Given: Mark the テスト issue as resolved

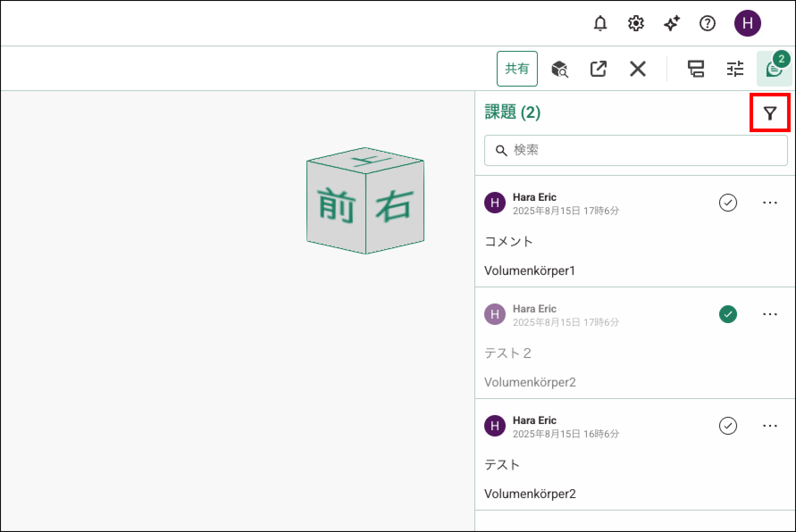Looking at the screenshot, I should point(728,426).
